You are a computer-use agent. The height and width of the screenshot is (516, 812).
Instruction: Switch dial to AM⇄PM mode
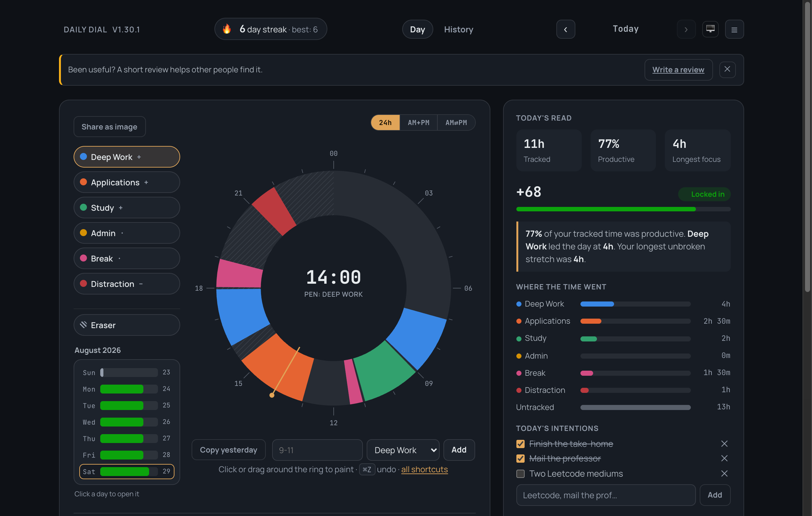coord(456,122)
